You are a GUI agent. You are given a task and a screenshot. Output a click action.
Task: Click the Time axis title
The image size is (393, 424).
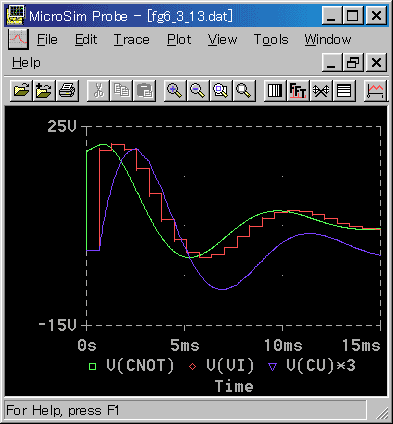point(234,386)
